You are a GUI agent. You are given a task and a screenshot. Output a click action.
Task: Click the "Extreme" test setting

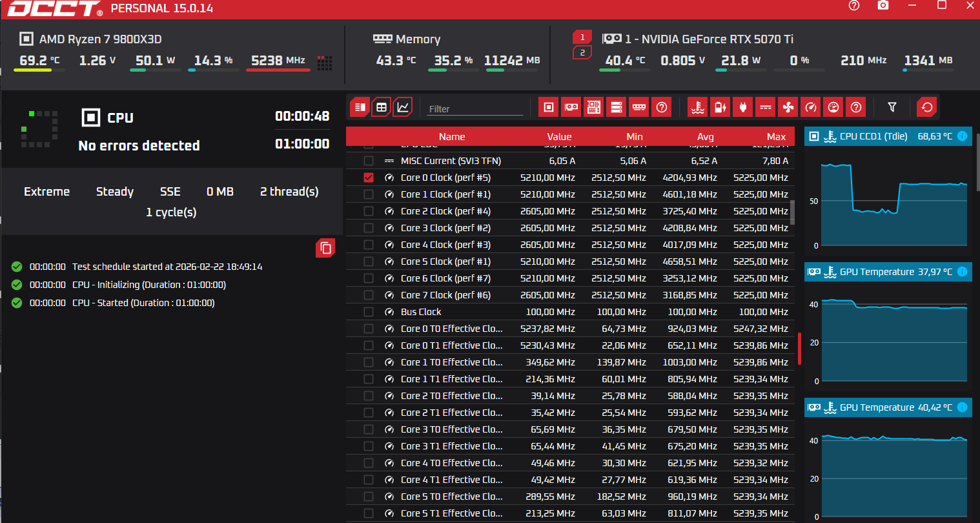click(x=46, y=192)
